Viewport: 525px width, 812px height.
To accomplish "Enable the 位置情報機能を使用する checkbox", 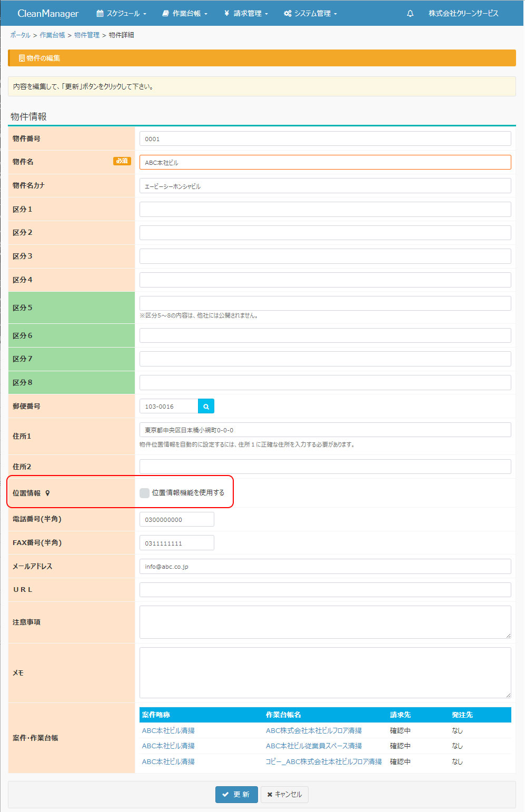I will pyautogui.click(x=144, y=493).
